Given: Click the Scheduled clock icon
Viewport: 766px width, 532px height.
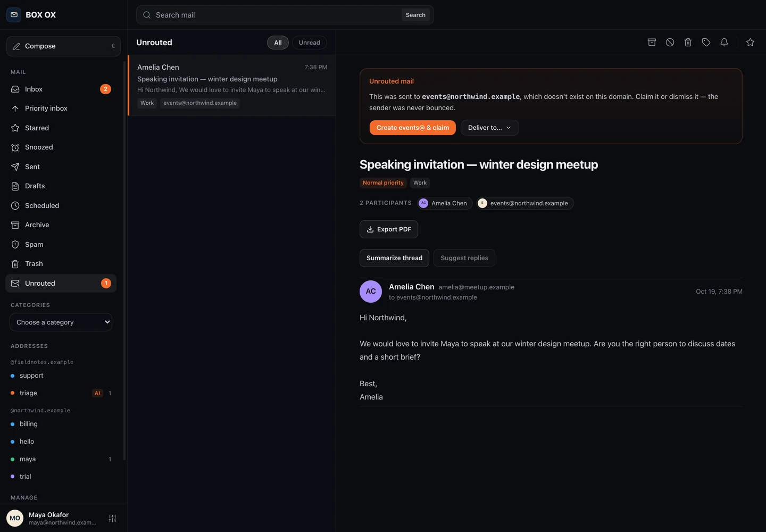Looking at the screenshot, I should 15,206.
